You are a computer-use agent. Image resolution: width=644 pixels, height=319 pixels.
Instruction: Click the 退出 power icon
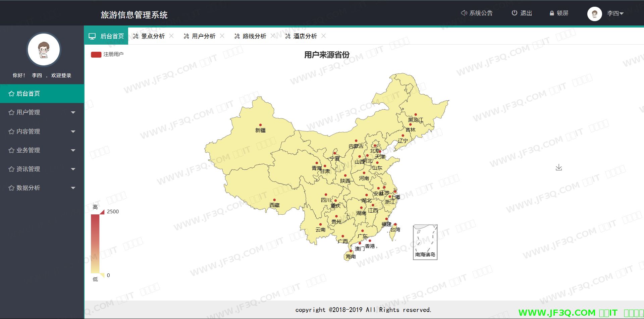[x=514, y=13]
